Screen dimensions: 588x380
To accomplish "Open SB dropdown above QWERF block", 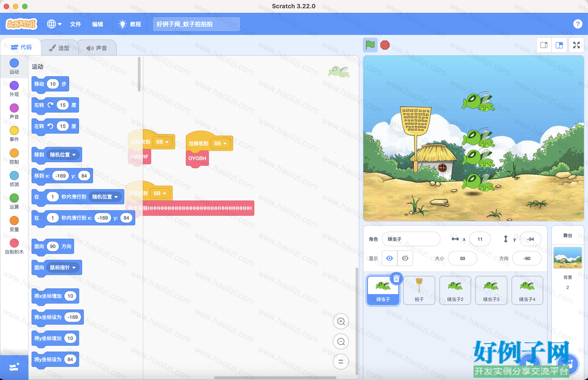I will 162,142.
